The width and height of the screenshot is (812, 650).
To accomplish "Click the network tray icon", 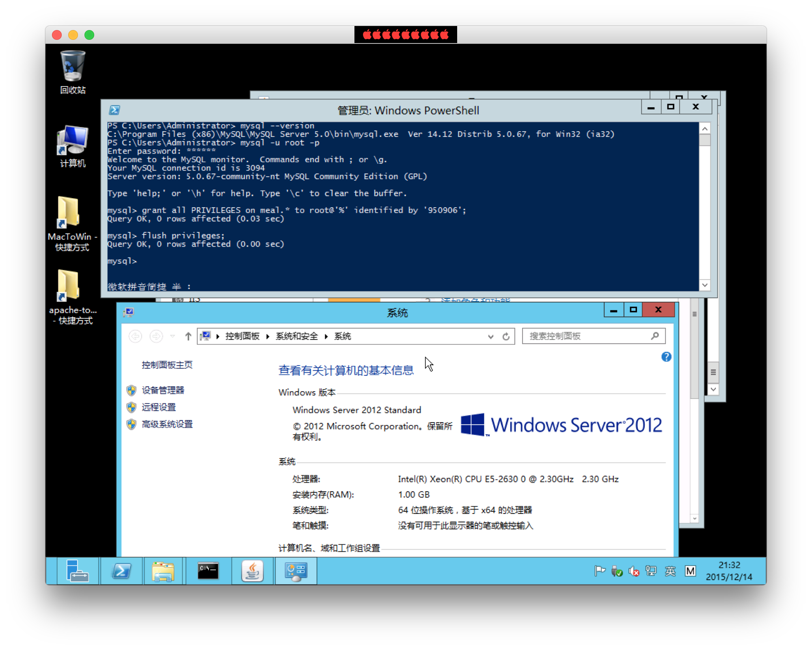I will click(x=651, y=571).
